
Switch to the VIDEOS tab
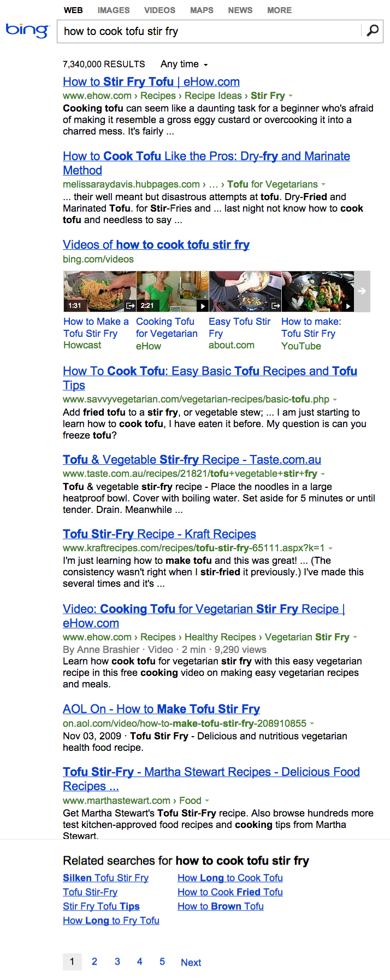coord(159,10)
